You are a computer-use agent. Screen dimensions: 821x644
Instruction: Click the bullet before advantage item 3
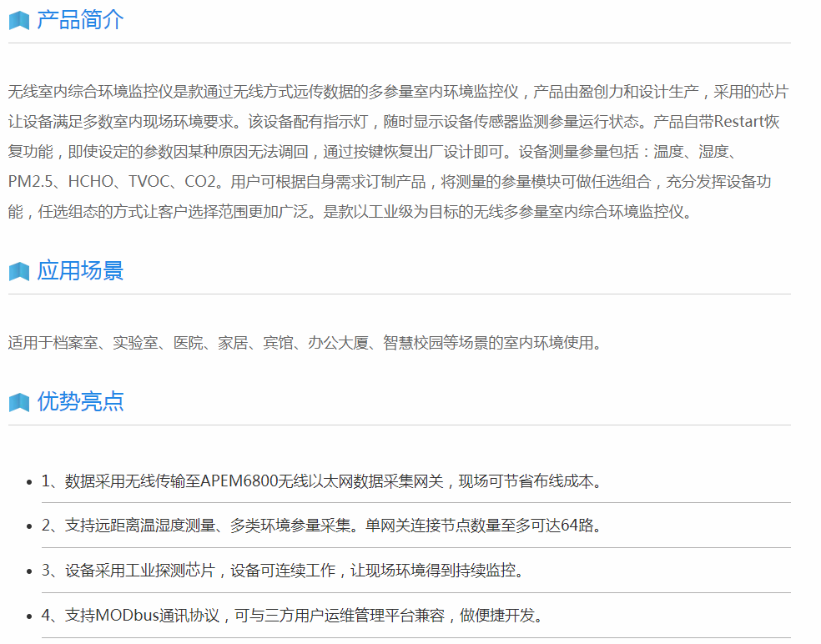pos(30,572)
